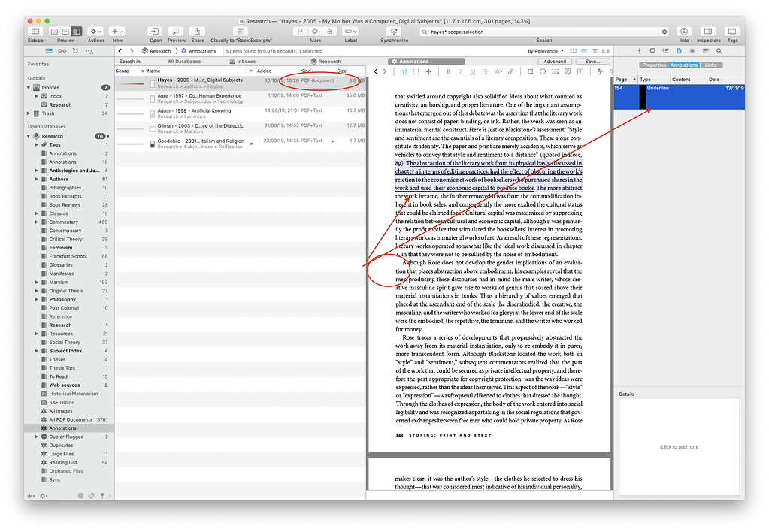
Task: Click the Classify to Book Excerpts icon
Action: (241, 32)
